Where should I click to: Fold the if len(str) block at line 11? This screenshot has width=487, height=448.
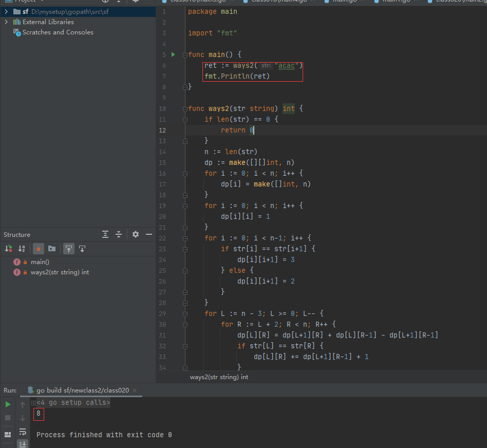pos(185,120)
